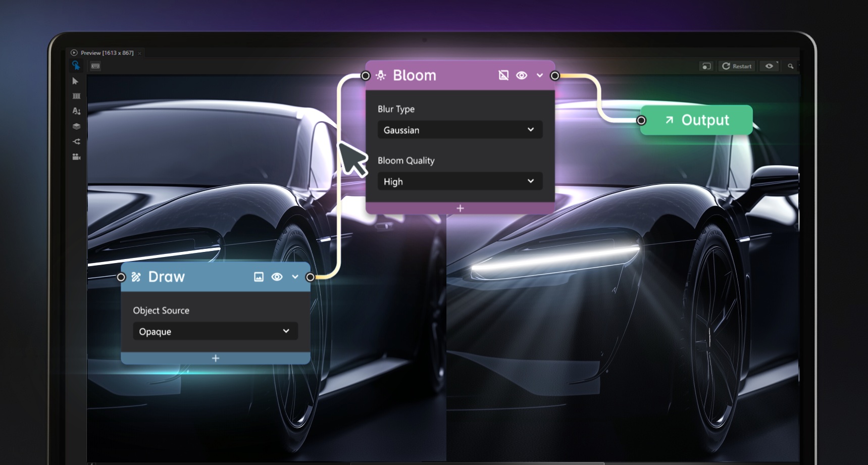Toggle the eye preview button in top toolbar

point(769,66)
